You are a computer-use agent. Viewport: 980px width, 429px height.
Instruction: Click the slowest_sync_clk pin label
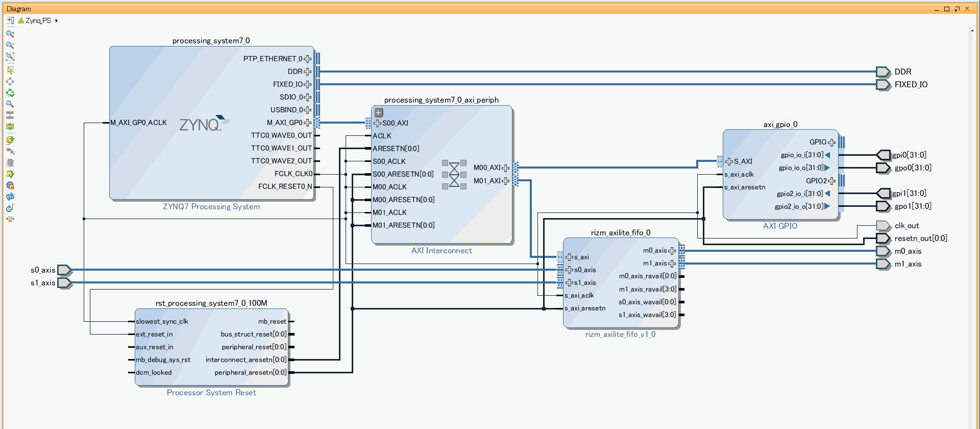click(x=162, y=321)
